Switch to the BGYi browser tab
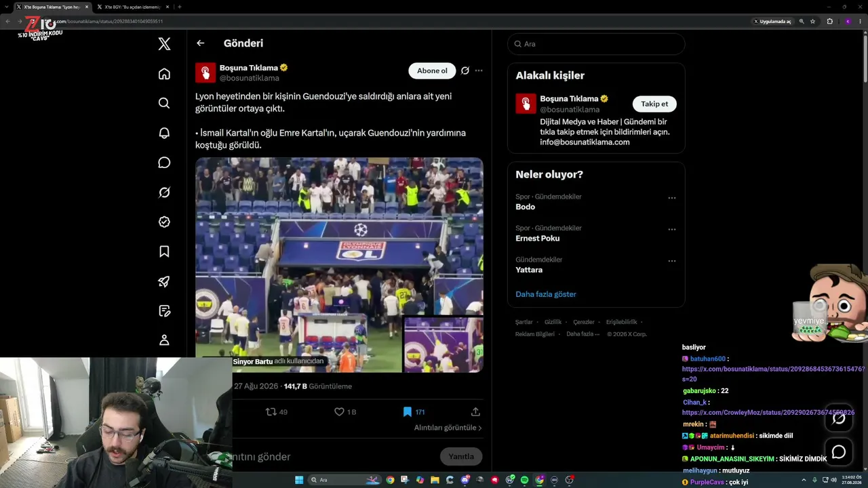This screenshot has height=488, width=868. (x=133, y=7)
